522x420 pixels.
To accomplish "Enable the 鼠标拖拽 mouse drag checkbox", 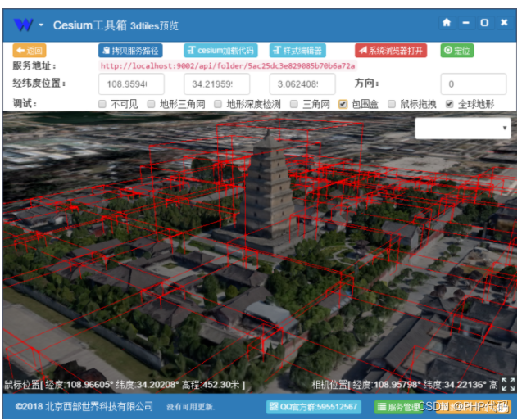I will click(392, 104).
